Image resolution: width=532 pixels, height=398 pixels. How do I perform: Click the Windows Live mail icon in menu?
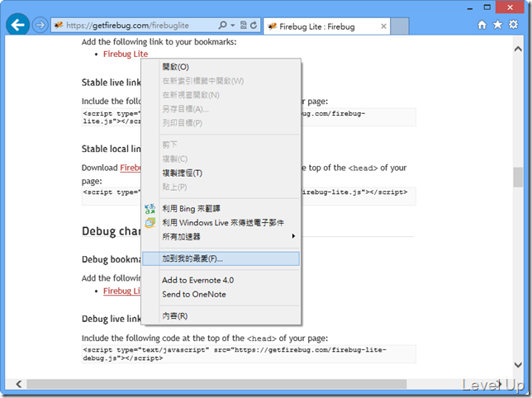150,223
